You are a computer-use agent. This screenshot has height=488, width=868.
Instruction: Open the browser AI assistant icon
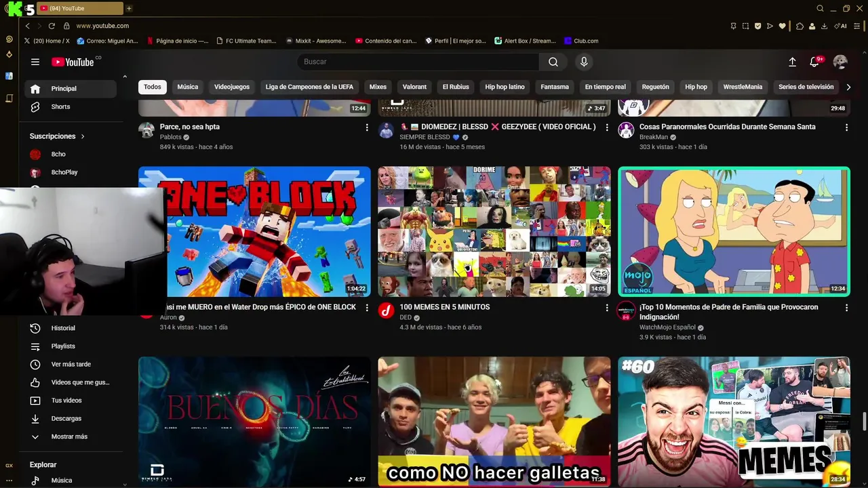pyautogui.click(x=842, y=26)
